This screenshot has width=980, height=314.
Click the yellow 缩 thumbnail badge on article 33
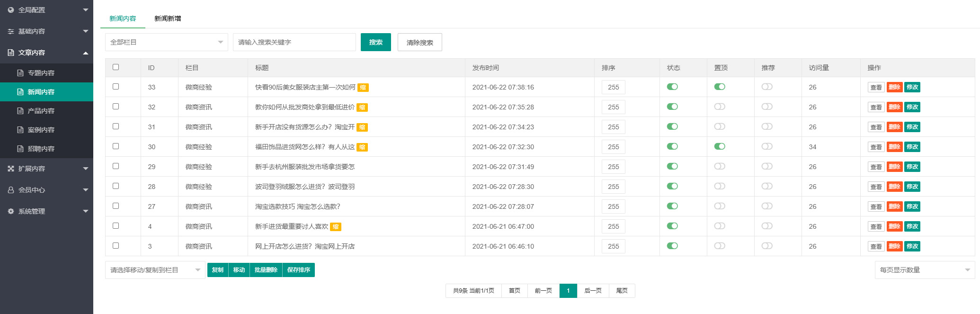pos(363,88)
